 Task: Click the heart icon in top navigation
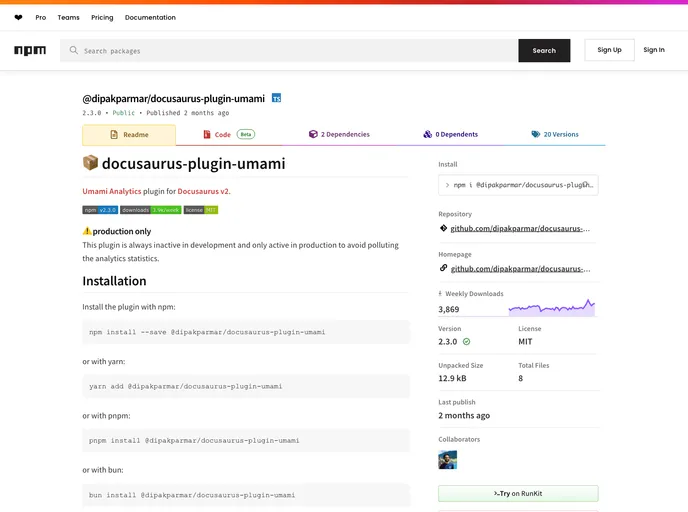18,18
